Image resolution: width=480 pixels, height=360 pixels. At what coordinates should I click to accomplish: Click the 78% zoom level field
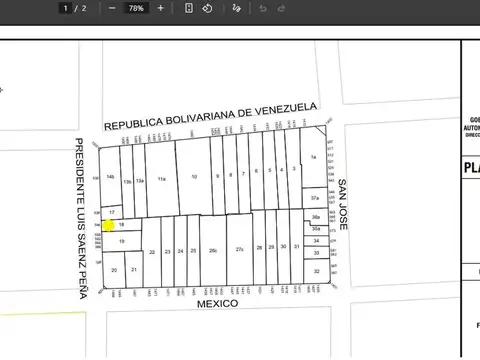(136, 8)
